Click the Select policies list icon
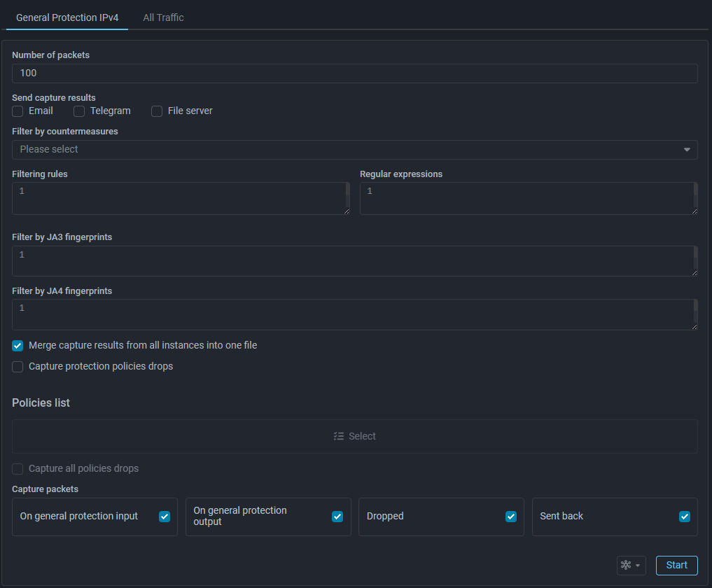 [x=339, y=436]
